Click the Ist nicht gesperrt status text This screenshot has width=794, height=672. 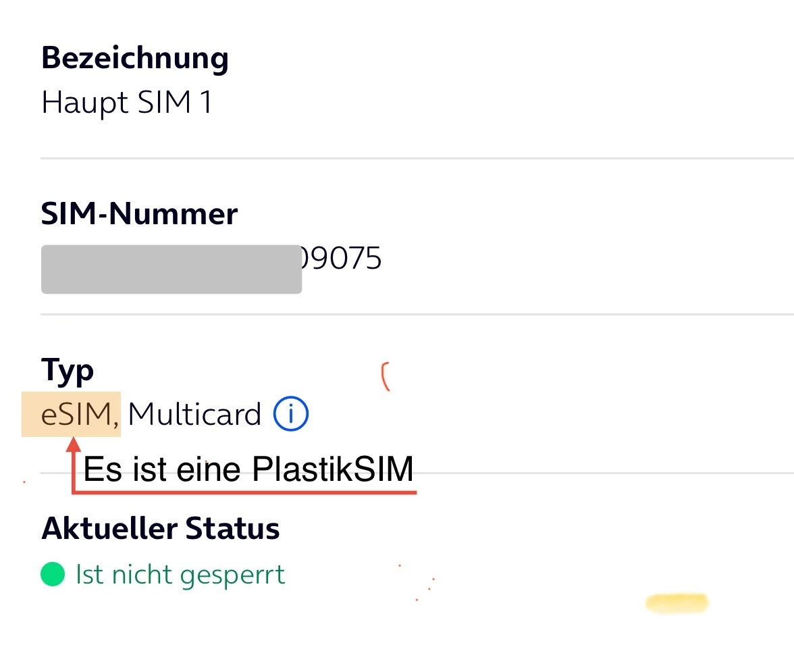coord(180,575)
